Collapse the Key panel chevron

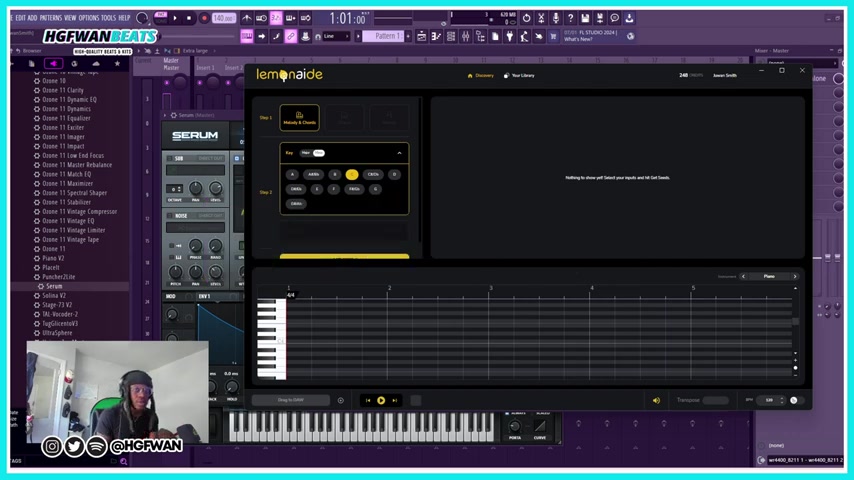pyautogui.click(x=399, y=153)
